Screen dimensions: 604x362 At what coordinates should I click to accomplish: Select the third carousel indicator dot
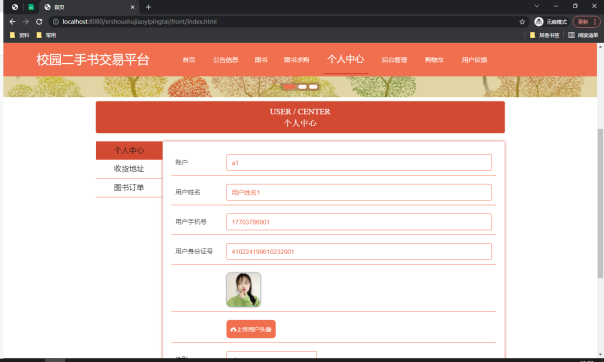point(313,87)
